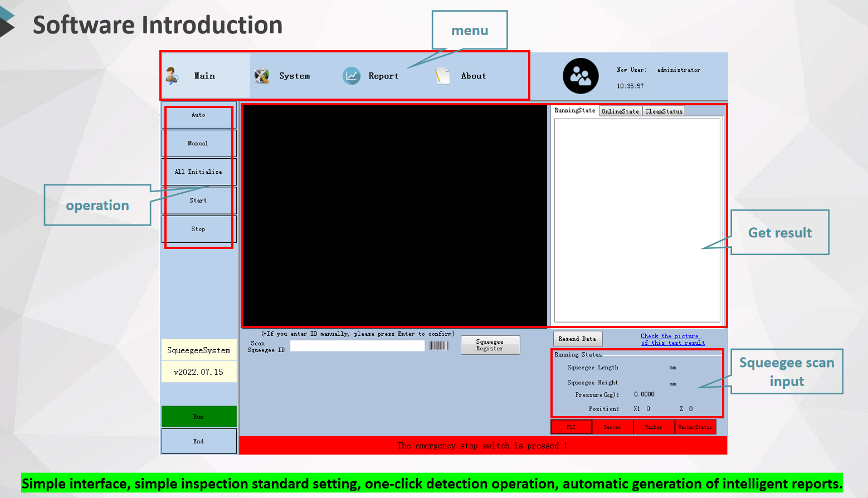868x498 pixels.
Task: Click the red Washer status indicator
Action: pyautogui.click(x=654, y=427)
